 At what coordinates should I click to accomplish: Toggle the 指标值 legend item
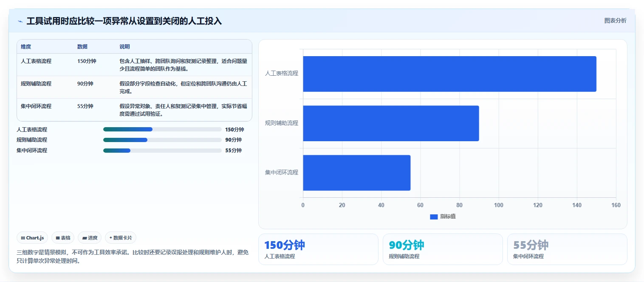pos(443,217)
